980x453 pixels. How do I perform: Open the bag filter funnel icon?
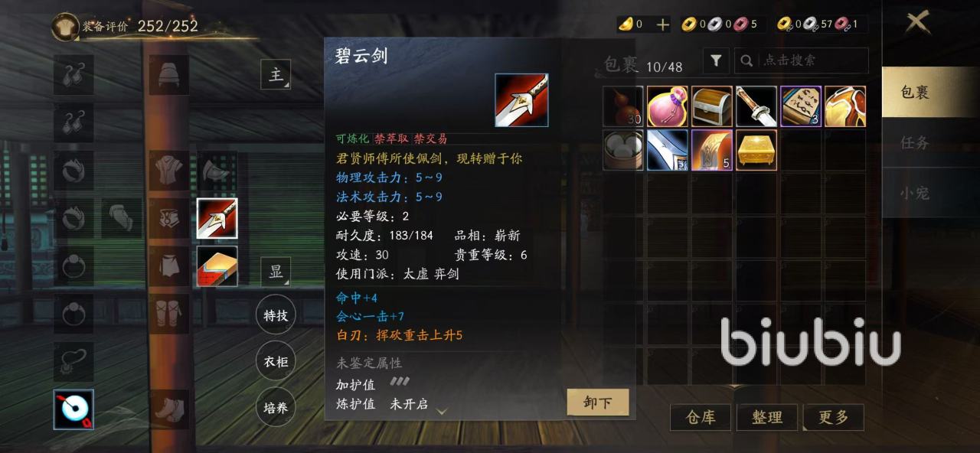pos(715,60)
